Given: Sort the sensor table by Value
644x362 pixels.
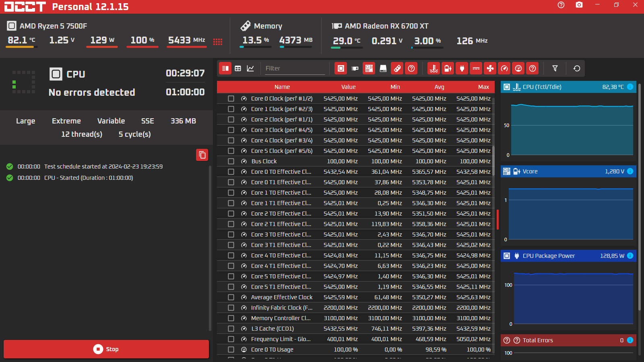Looking at the screenshot, I should [349, 87].
